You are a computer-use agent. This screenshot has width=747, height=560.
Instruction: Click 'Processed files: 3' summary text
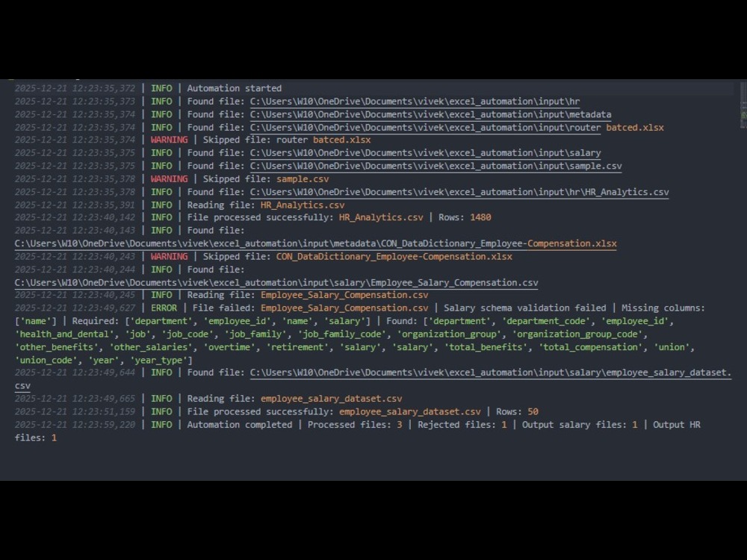coord(355,425)
